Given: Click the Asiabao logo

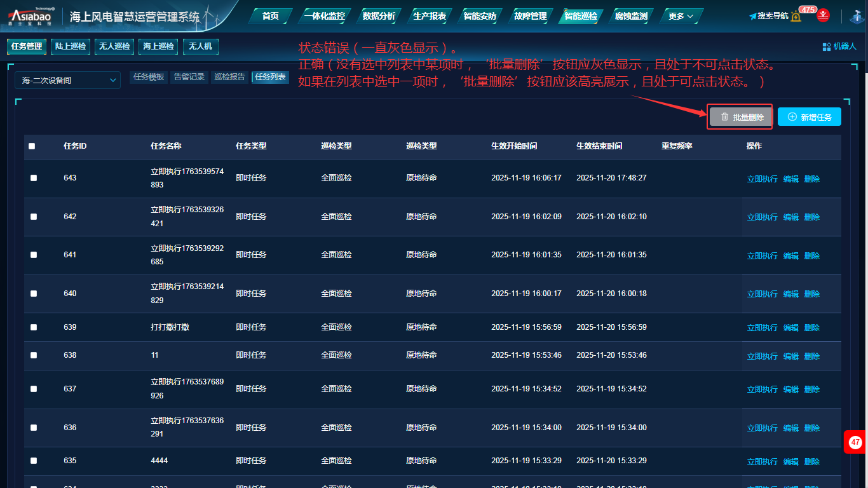Looking at the screenshot, I should point(31,16).
